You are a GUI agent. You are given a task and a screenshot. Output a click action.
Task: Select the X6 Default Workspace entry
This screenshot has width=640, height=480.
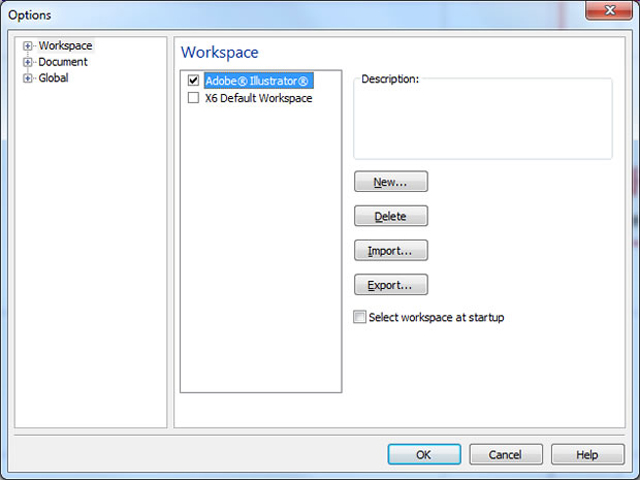click(258, 98)
